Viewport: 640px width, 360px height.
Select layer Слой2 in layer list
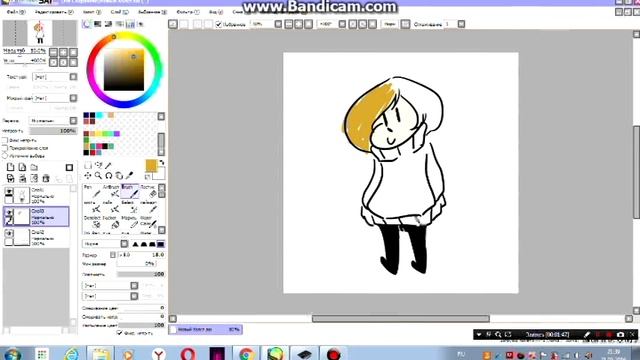(36, 238)
